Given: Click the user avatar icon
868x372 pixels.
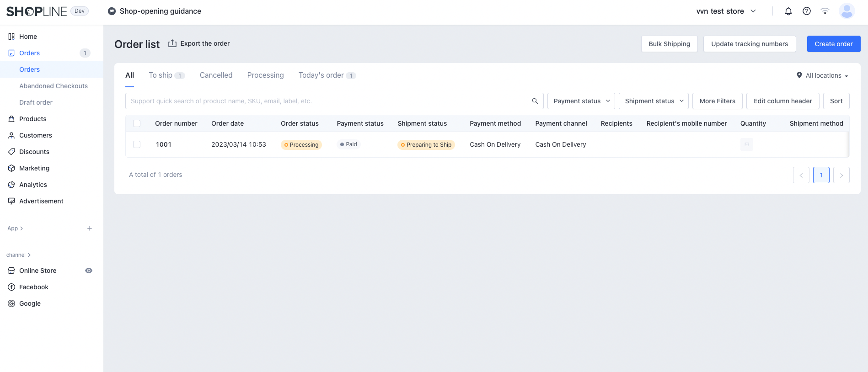Looking at the screenshot, I should (x=847, y=11).
